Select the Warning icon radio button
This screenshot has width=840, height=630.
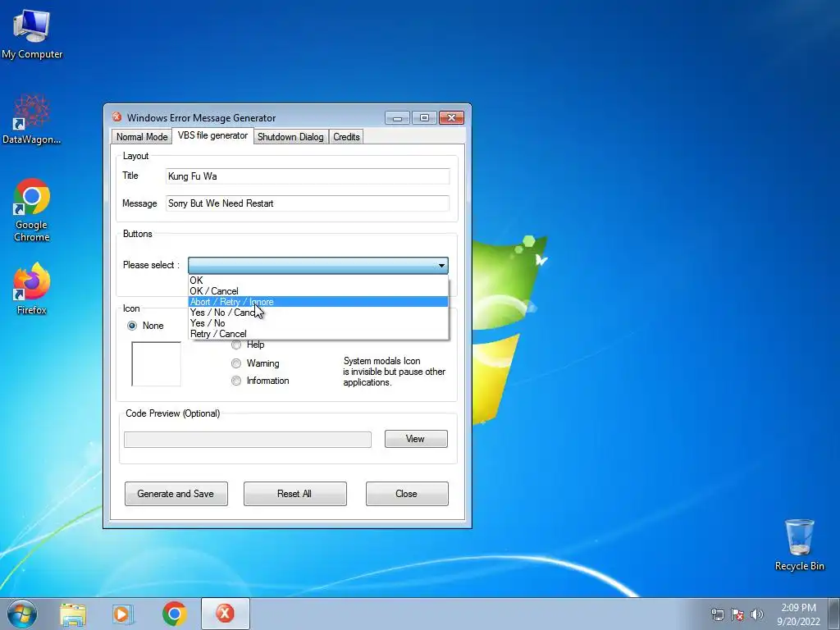pyautogui.click(x=235, y=363)
